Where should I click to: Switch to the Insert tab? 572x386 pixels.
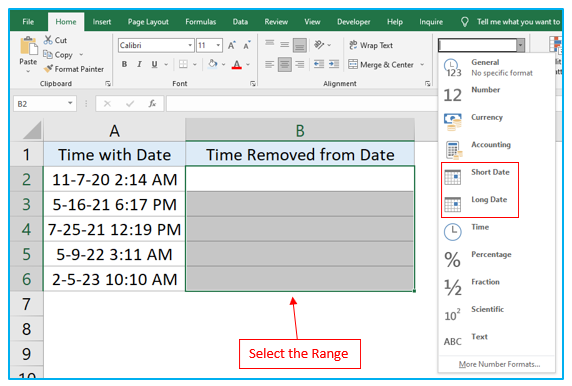pos(101,22)
